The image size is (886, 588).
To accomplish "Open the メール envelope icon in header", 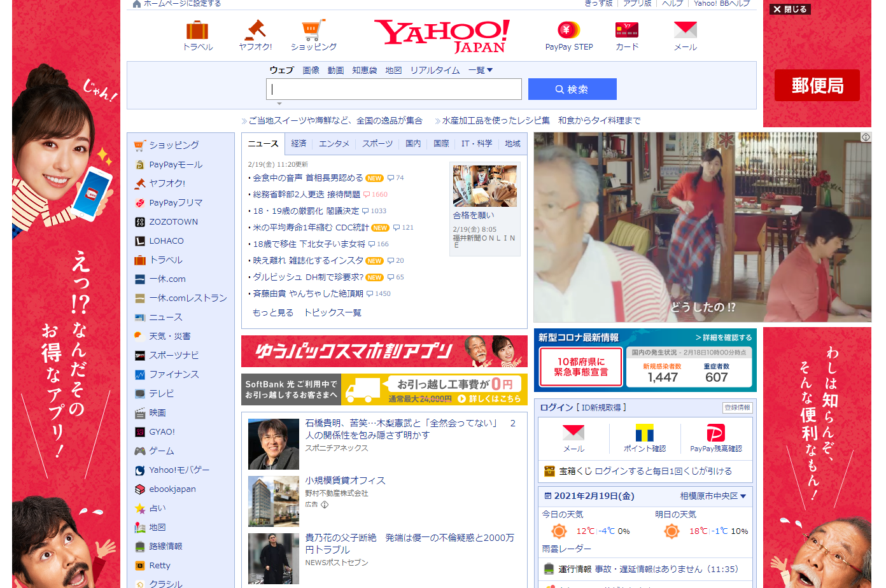I will (x=685, y=30).
